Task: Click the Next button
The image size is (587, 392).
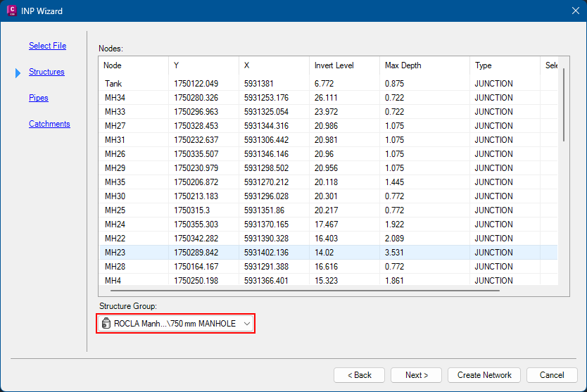Action: pyautogui.click(x=416, y=375)
